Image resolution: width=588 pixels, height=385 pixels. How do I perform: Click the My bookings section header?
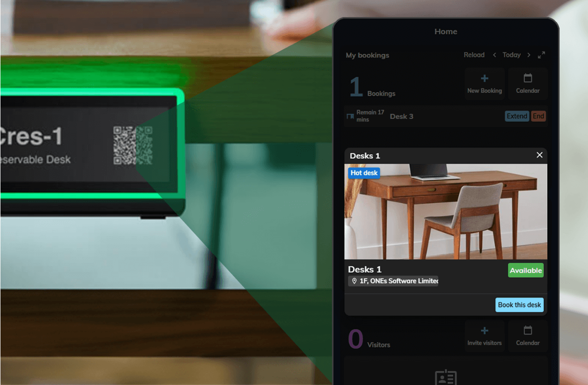(x=367, y=55)
